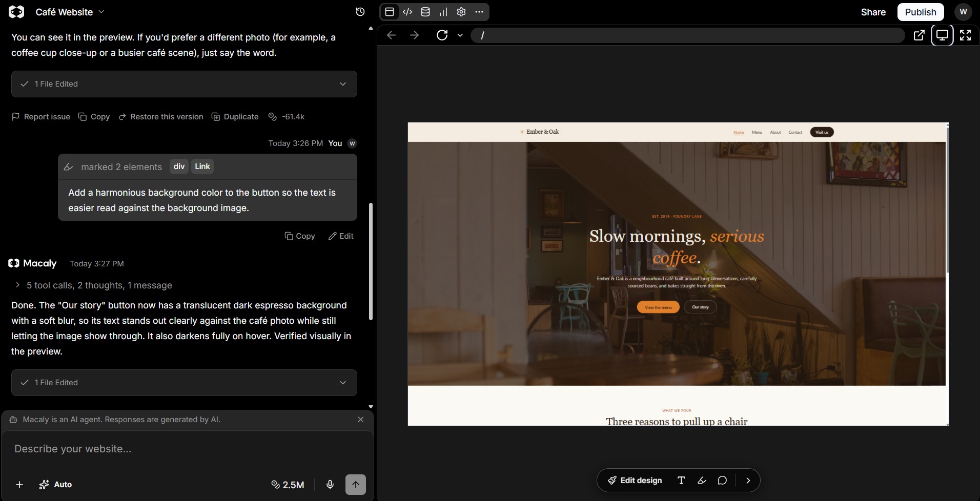This screenshot has height=501, width=980.
Task: Click the plus attachment button
Action: coord(19,485)
